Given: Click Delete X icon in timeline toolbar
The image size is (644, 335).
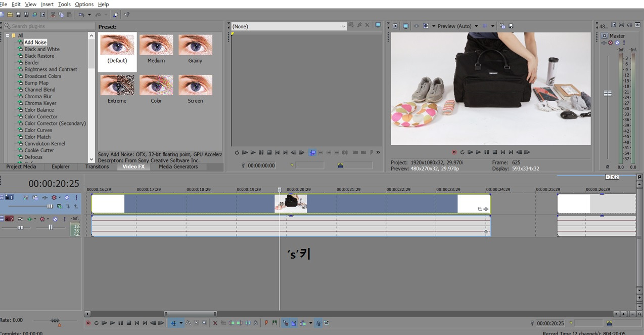Looking at the screenshot, I should pyautogui.click(x=215, y=323).
